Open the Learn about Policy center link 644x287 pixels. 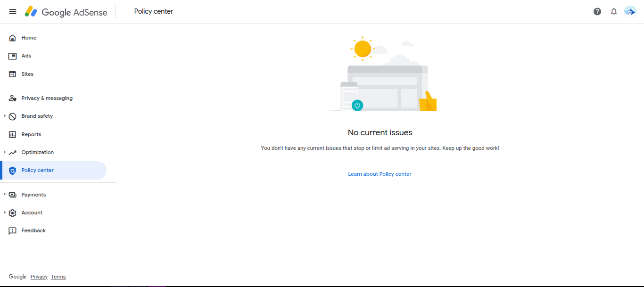[x=380, y=174]
